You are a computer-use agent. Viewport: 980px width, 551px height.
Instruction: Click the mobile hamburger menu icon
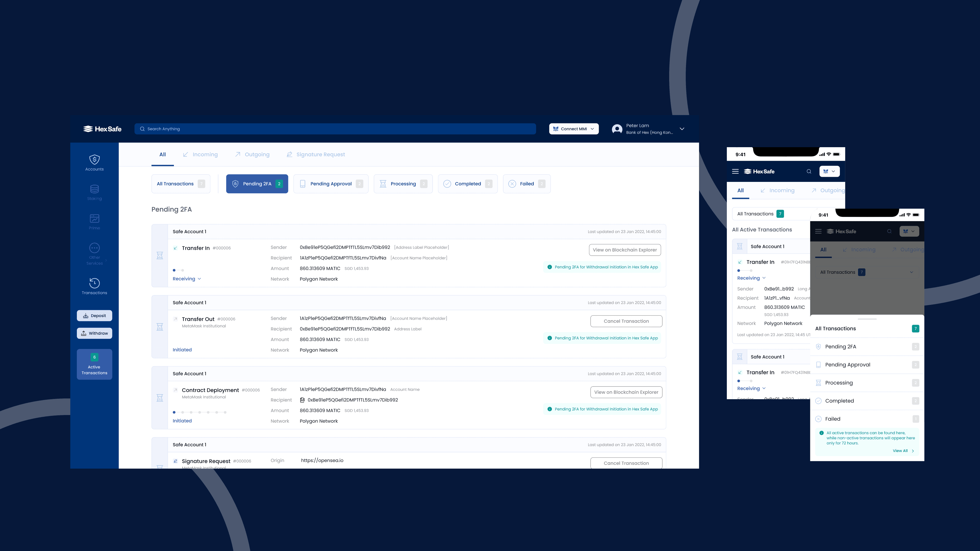coord(735,171)
